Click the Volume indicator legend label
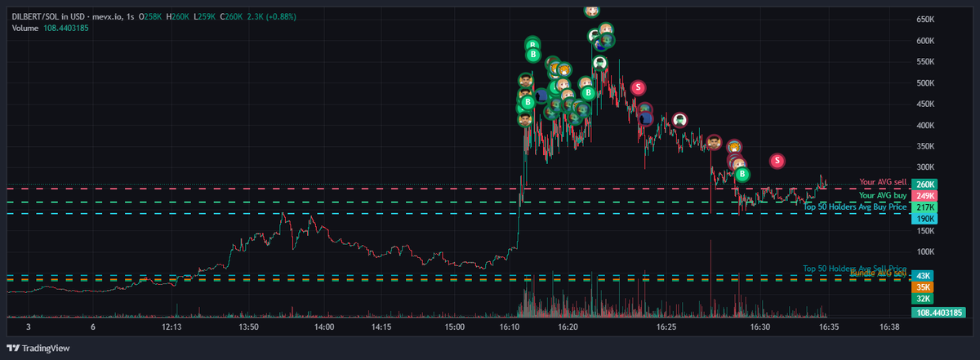 click(x=26, y=29)
